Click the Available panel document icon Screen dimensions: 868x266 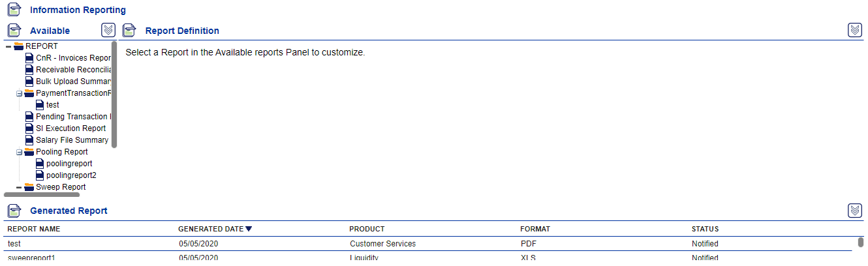pyautogui.click(x=14, y=31)
